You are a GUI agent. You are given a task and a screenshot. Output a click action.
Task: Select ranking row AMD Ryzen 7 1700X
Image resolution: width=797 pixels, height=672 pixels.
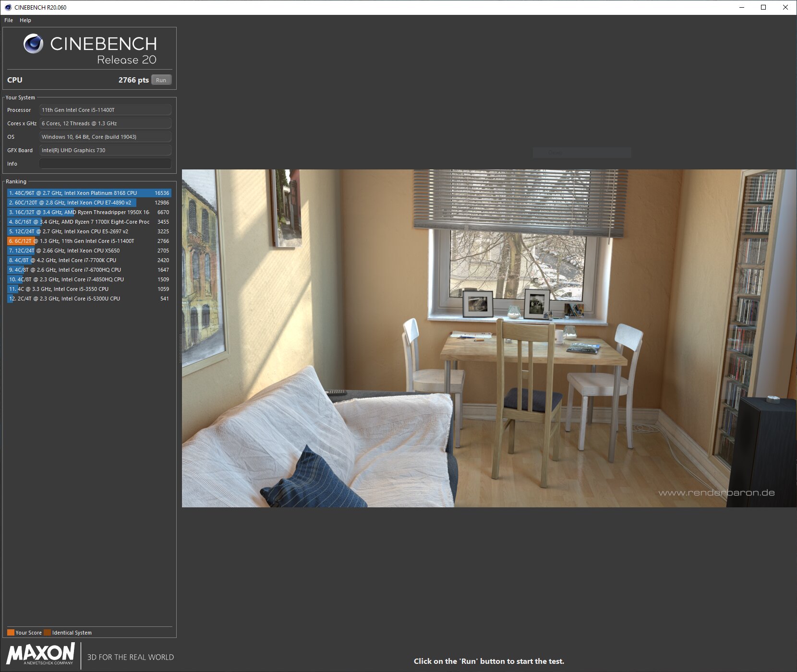pyautogui.click(x=89, y=222)
